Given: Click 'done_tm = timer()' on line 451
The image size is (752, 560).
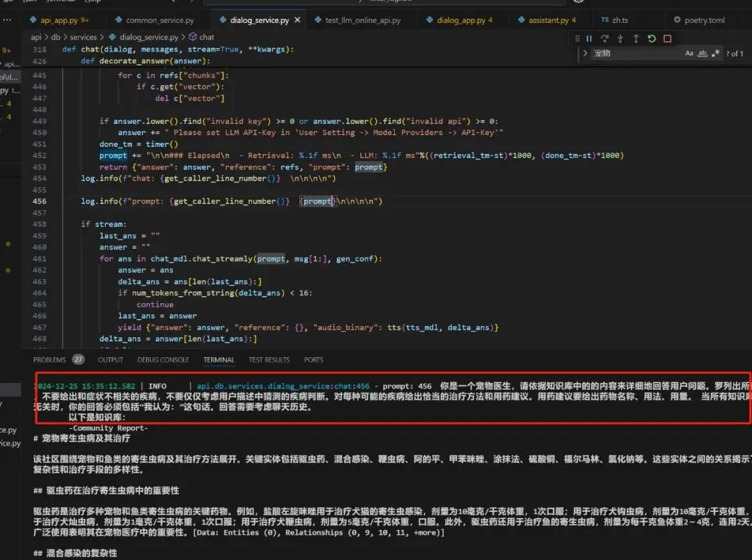Looking at the screenshot, I should [139, 144].
